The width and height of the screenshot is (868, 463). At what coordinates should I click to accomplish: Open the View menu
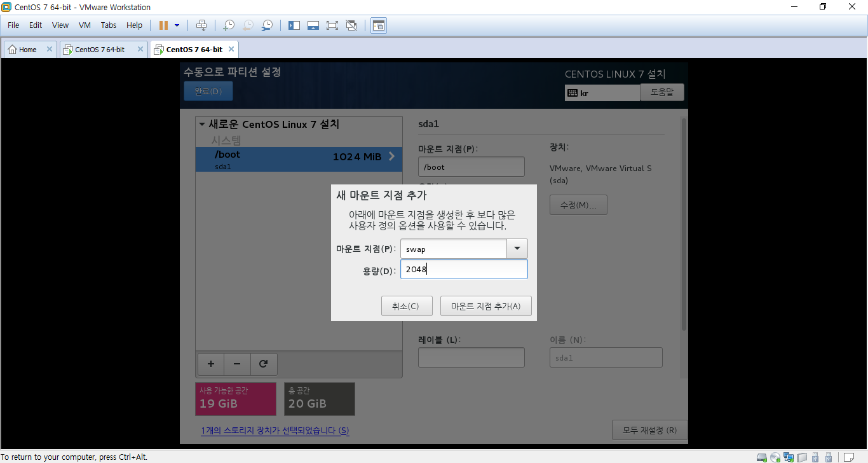60,25
